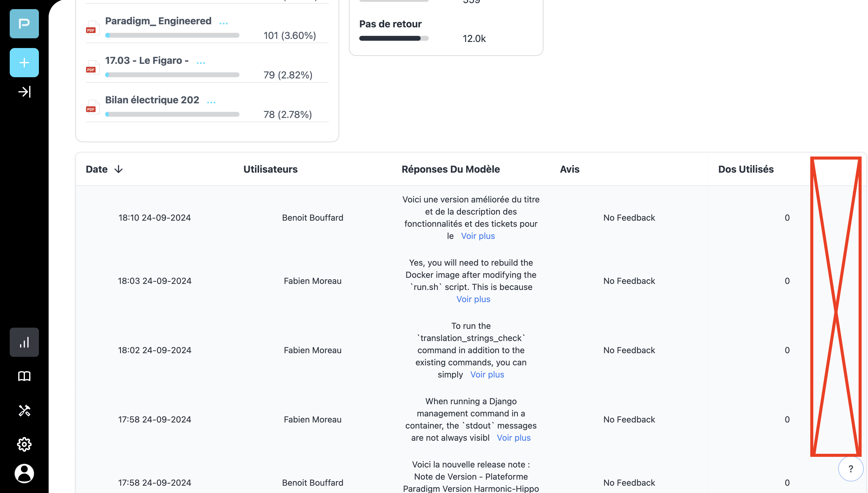Open the tools hammer and wrench icon
The image size is (868, 493).
(24, 410)
